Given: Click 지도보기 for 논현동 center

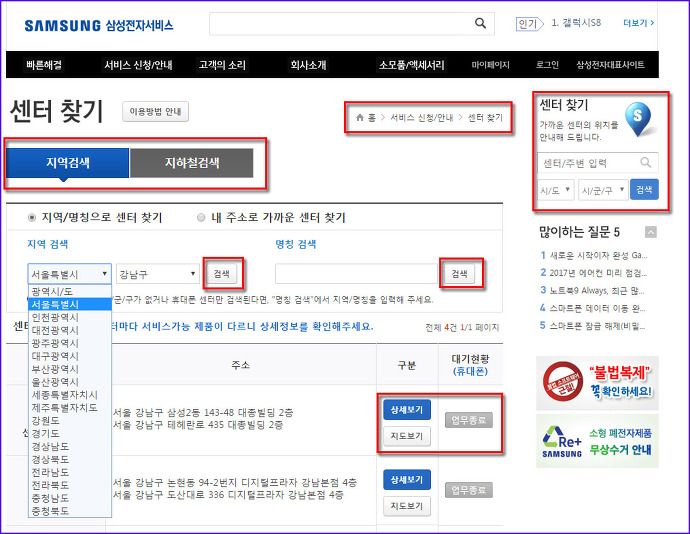Looking at the screenshot, I should (x=407, y=506).
